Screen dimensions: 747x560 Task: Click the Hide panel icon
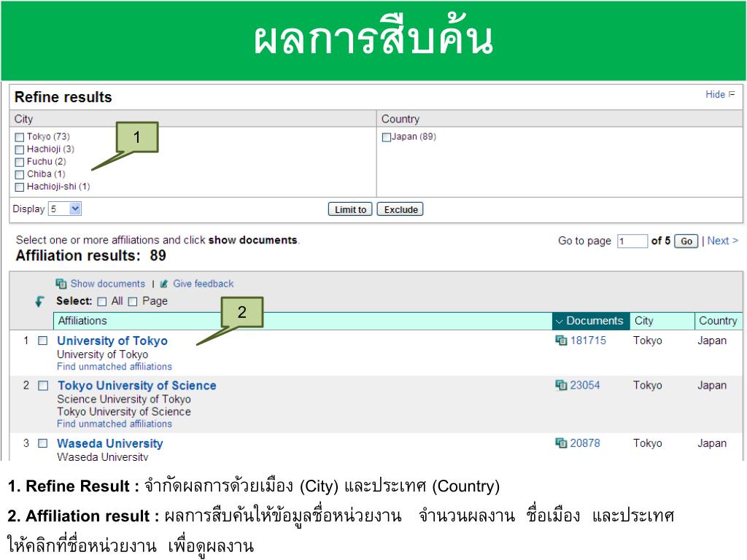coord(732,94)
